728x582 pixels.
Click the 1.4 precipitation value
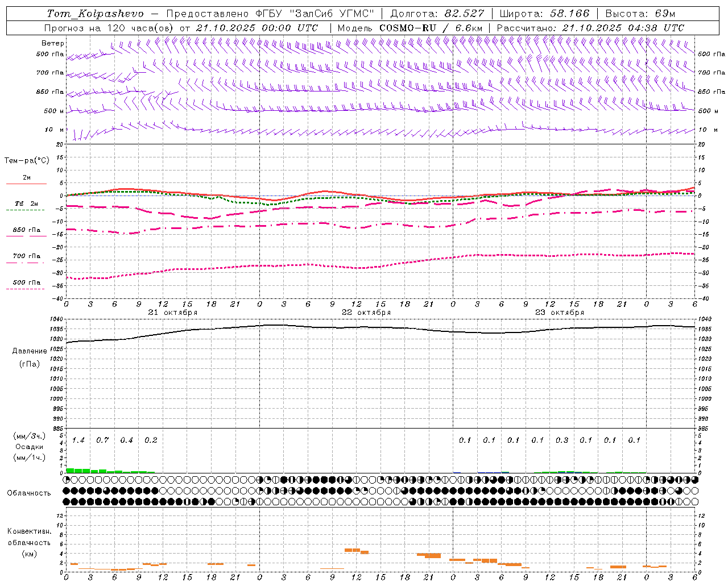click(x=78, y=440)
